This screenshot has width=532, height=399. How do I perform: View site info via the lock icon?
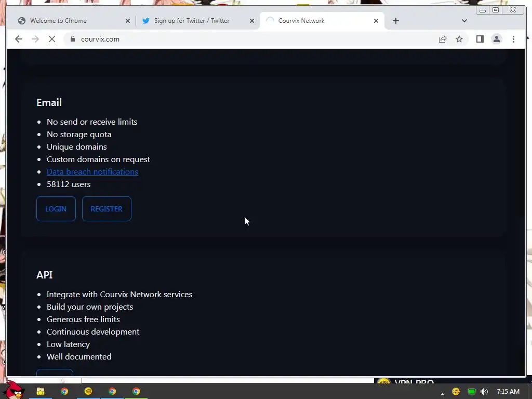click(x=72, y=39)
